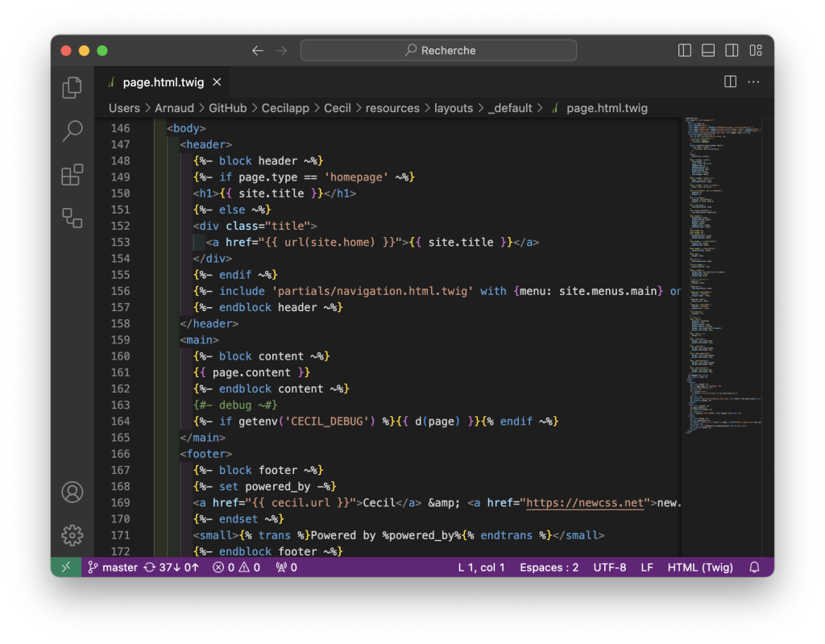This screenshot has height=644, width=825.
Task: Click the UTF-8 encoding button
Action: pyautogui.click(x=609, y=567)
